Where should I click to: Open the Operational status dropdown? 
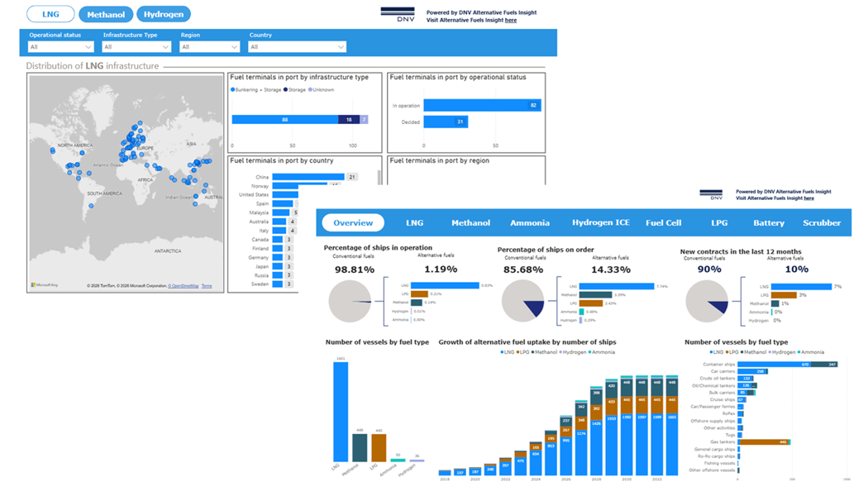[60, 47]
